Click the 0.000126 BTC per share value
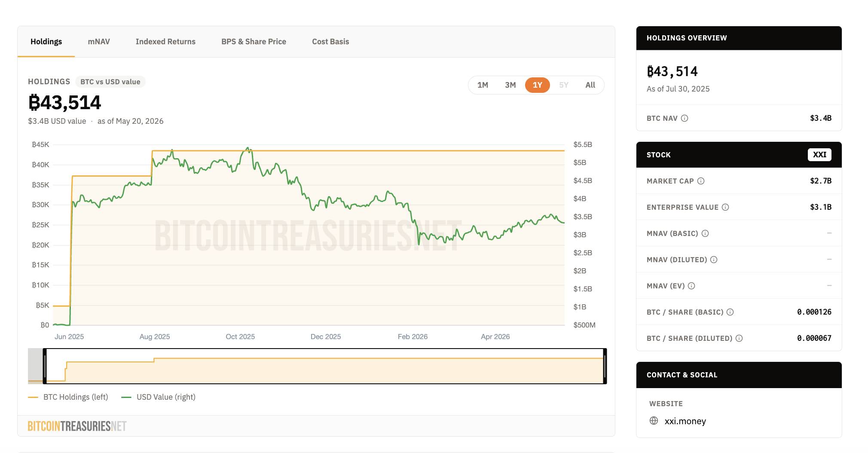Image resolution: width=868 pixels, height=453 pixels. [x=814, y=312]
